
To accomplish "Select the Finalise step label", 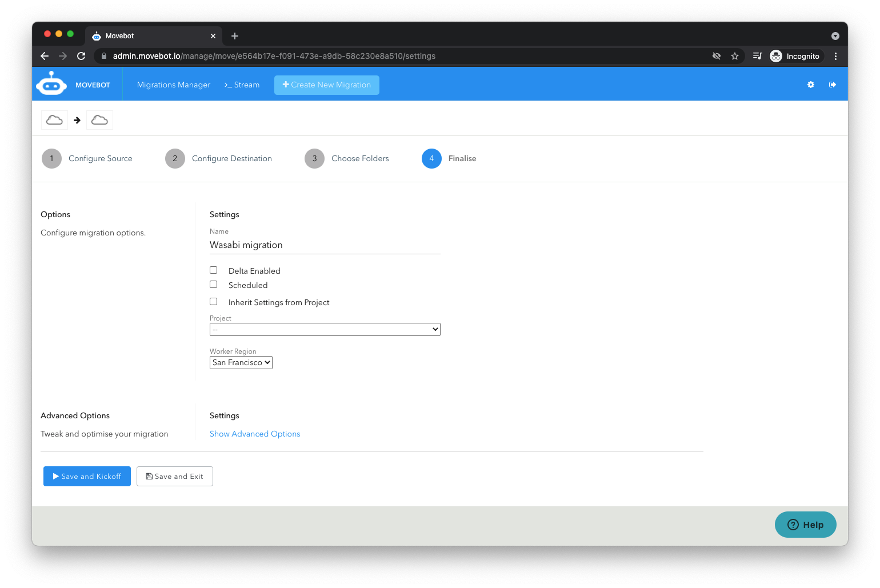I will (x=462, y=158).
